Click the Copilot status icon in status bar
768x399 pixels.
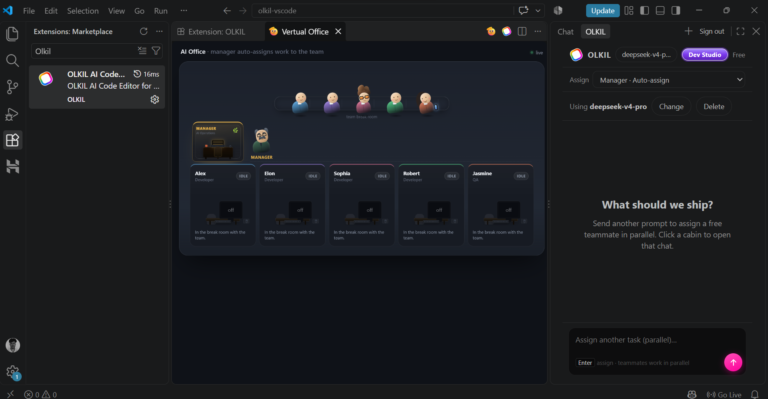tap(692, 394)
